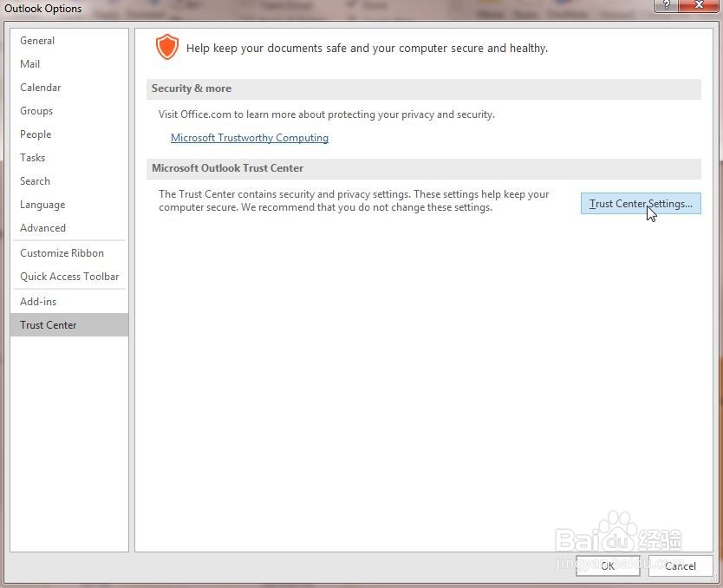The image size is (723, 588).
Task: Click the orange shield icon
Action: 167,47
